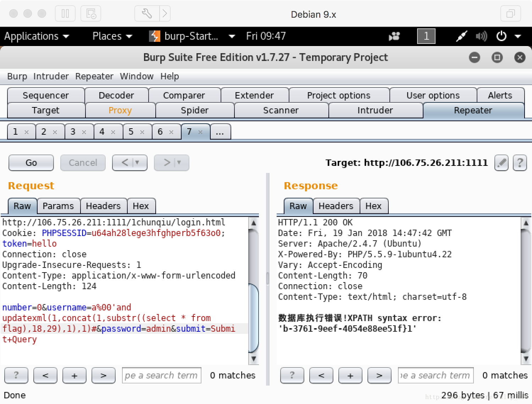This screenshot has width=532, height=404.
Task: Go to previous response search match
Action: point(321,375)
